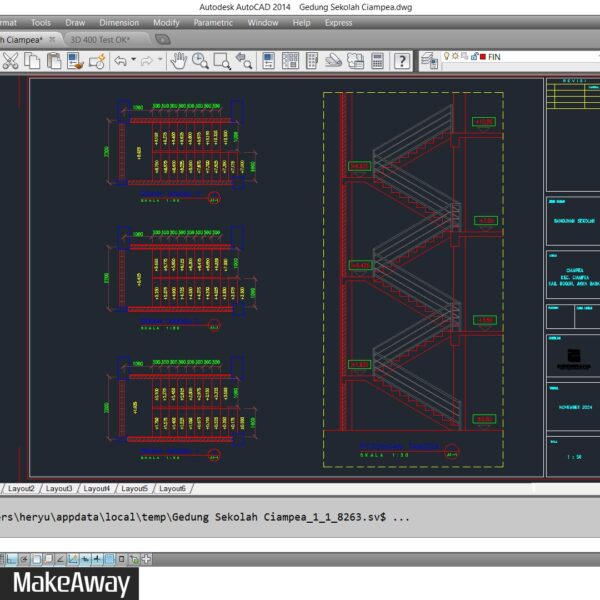Switch to the 3D 400 Test OK drawing tab

click(100, 39)
